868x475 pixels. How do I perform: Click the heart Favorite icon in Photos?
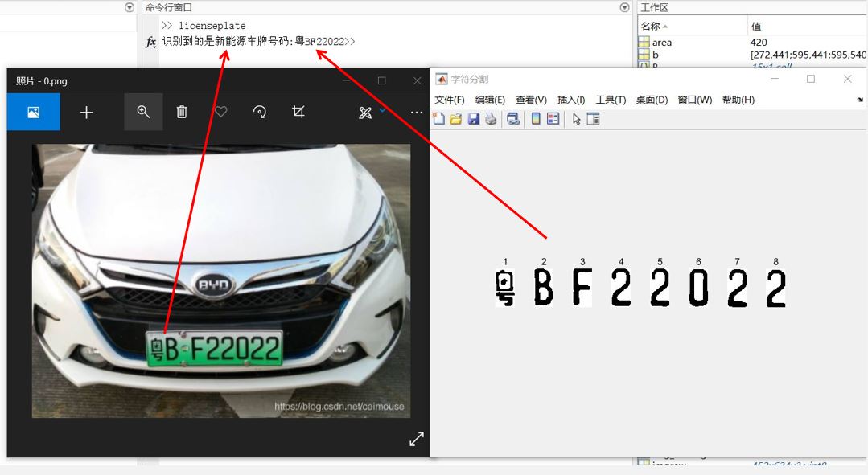coord(221,113)
